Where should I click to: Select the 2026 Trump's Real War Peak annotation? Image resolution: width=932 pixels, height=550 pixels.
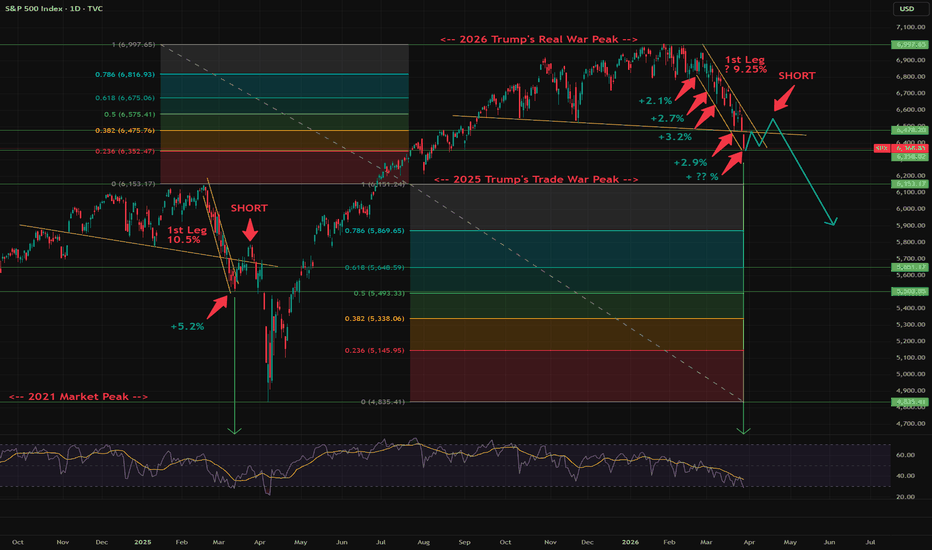(x=539, y=40)
